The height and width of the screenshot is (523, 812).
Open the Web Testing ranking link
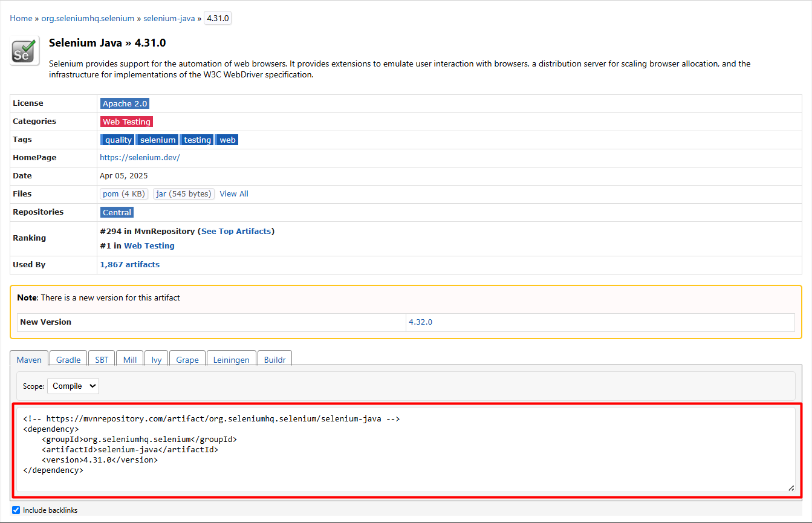click(149, 245)
